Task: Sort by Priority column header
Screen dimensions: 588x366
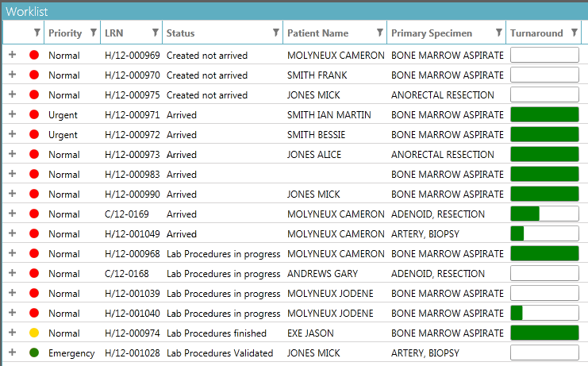Action: tap(65, 33)
